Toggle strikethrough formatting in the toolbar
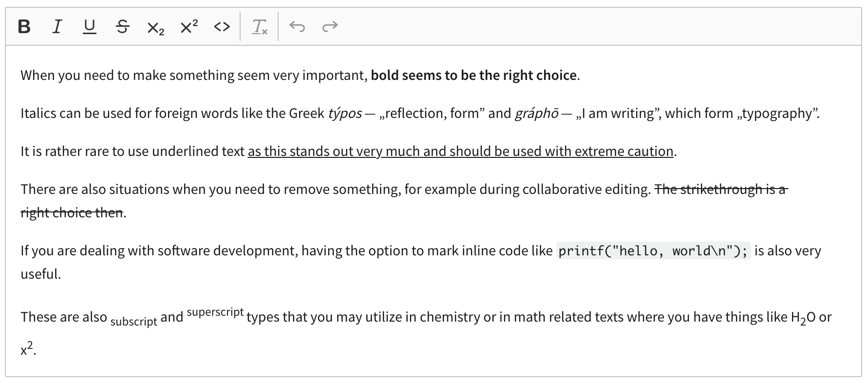This screenshot has width=868, height=383. [x=122, y=27]
